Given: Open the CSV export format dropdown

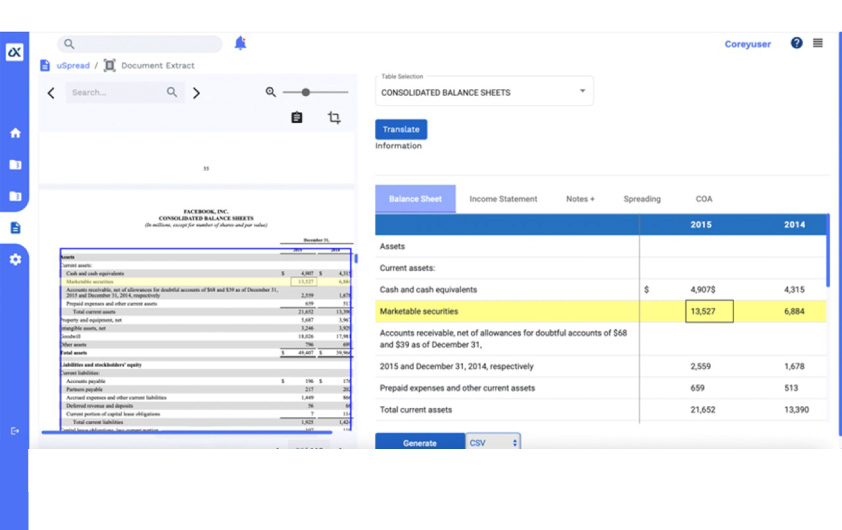Looking at the screenshot, I should [x=493, y=442].
